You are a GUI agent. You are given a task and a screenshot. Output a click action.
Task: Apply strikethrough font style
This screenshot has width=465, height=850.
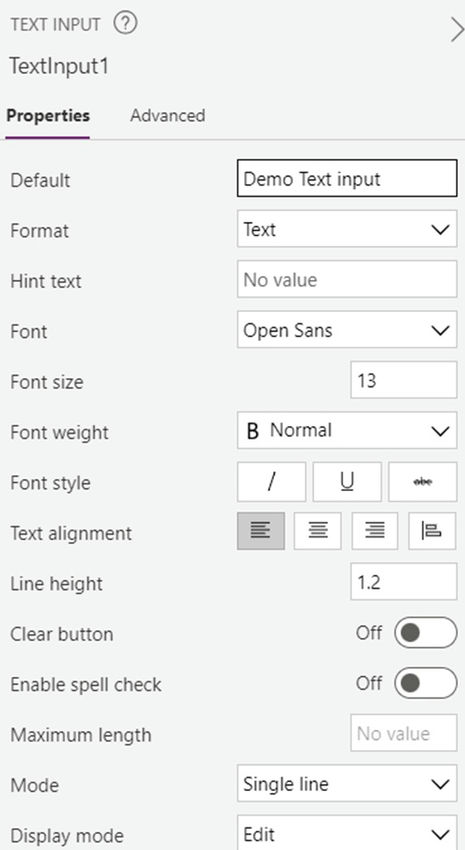[x=423, y=482]
